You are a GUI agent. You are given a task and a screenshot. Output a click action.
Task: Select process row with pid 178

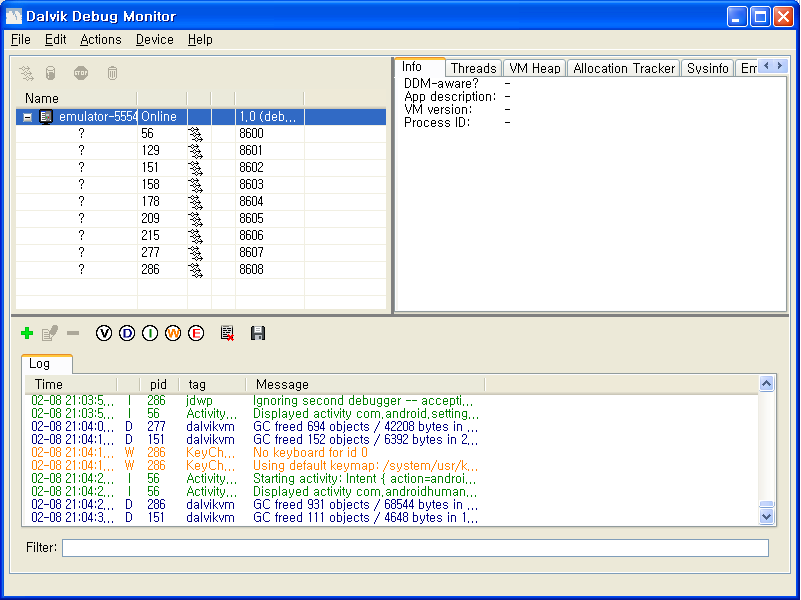pyautogui.click(x=201, y=202)
